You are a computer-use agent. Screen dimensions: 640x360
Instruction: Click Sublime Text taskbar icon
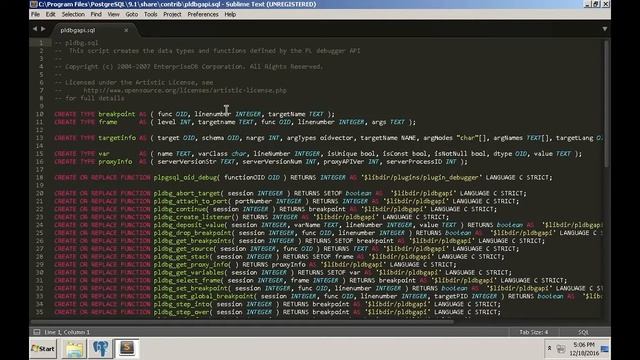(127, 349)
